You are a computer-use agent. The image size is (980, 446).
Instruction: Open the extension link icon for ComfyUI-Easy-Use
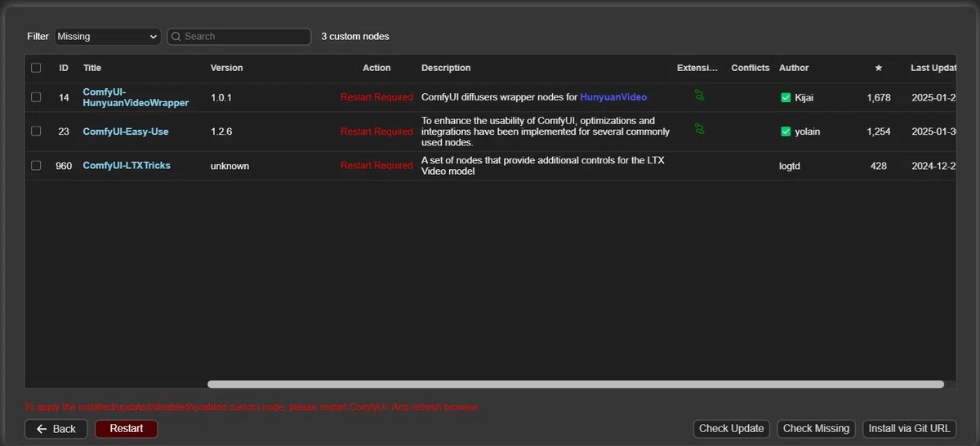pos(699,129)
